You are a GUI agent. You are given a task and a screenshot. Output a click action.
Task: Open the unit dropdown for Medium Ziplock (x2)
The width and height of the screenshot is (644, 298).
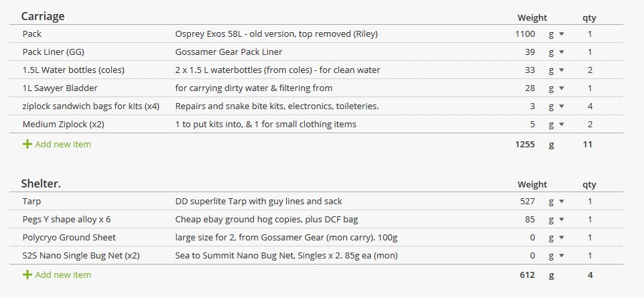556,124
